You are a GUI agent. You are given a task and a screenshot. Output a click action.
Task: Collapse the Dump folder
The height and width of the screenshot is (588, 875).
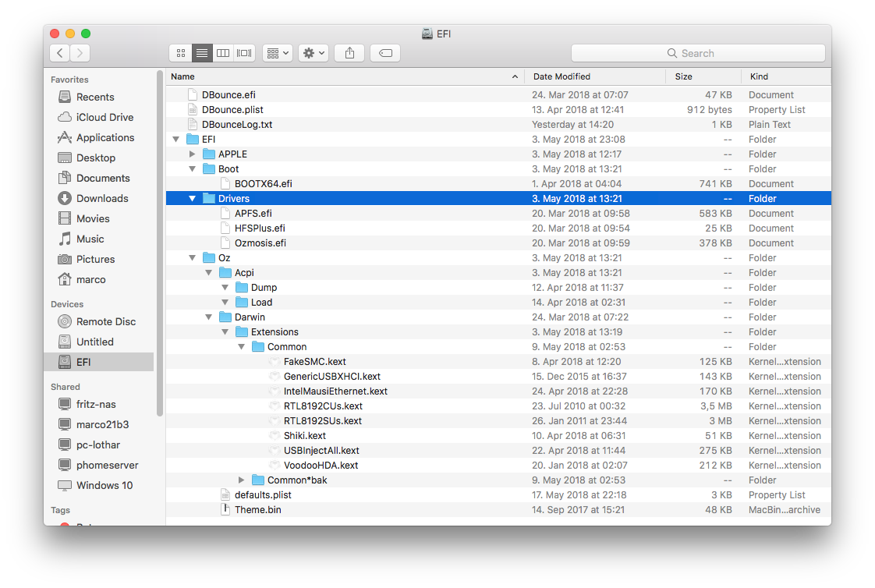[225, 287]
